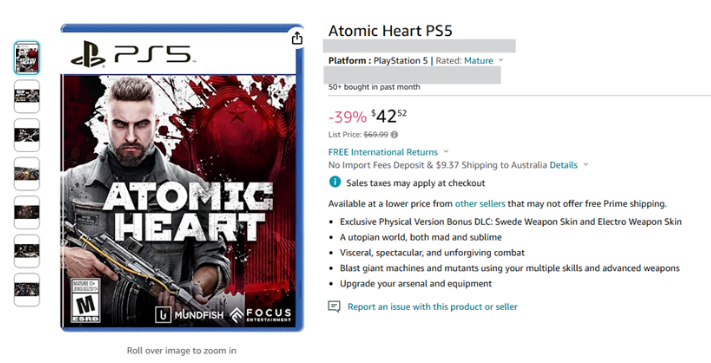
Task: Select the fourth product thumbnail
Action: 27,174
